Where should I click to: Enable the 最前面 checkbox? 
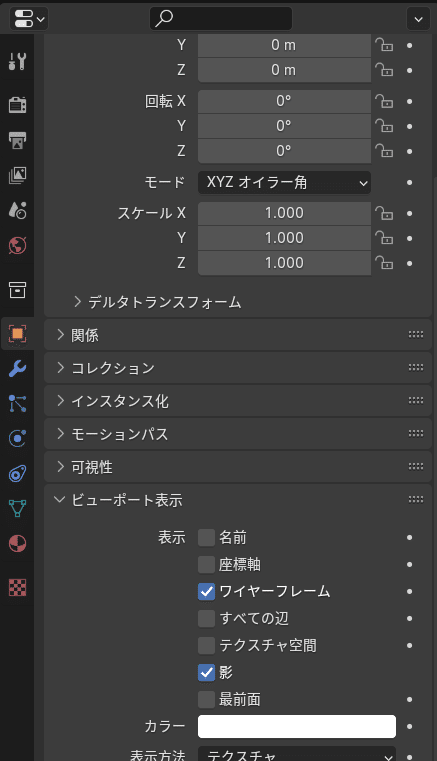point(206,699)
